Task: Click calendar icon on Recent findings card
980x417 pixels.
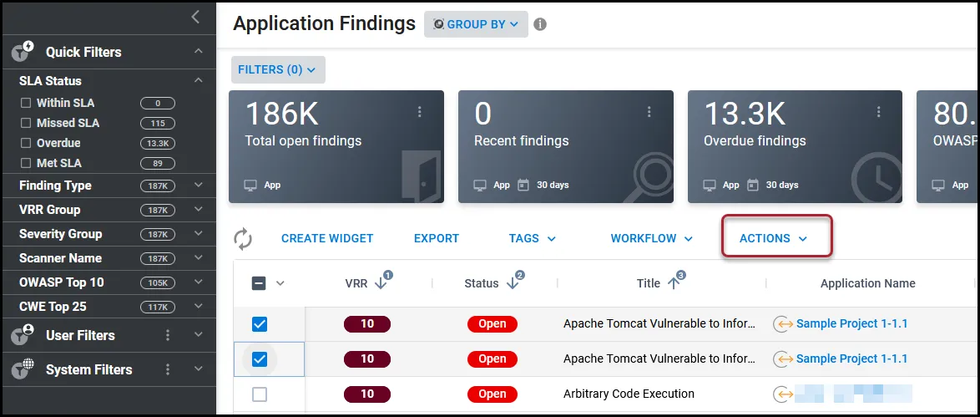Action: point(523,186)
